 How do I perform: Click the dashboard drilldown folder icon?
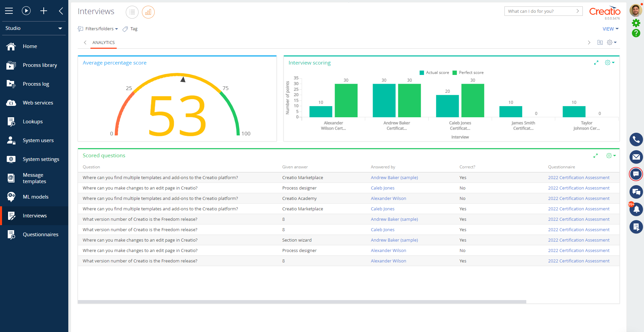[600, 42]
